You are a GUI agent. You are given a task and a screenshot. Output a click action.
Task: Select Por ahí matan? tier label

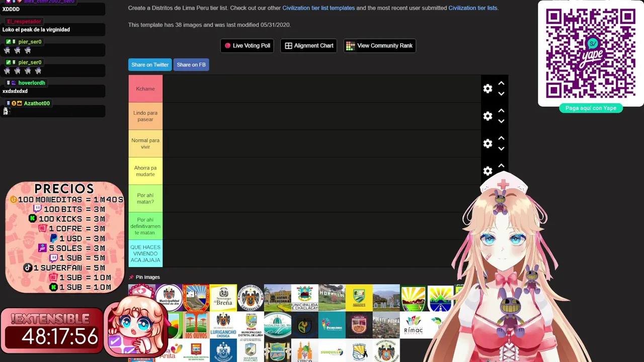[x=145, y=199]
